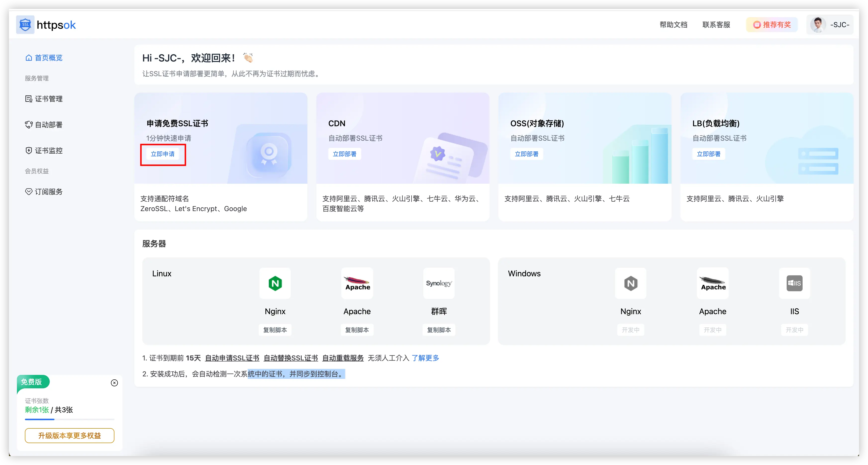Open the 首页概览 home overview
Screen dimensions: 868x465
coord(48,58)
